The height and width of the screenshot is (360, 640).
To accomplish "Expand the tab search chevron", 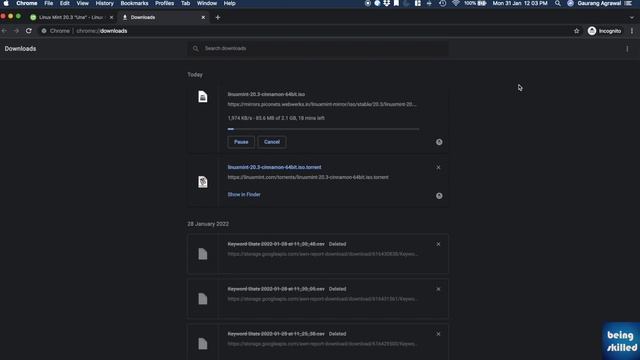I will [x=632, y=18].
